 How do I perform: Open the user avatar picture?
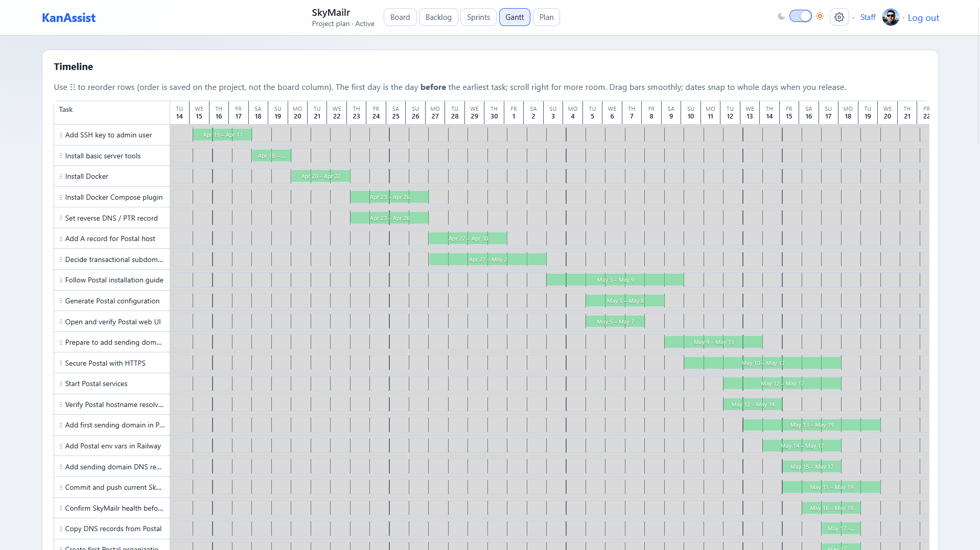pyautogui.click(x=891, y=17)
